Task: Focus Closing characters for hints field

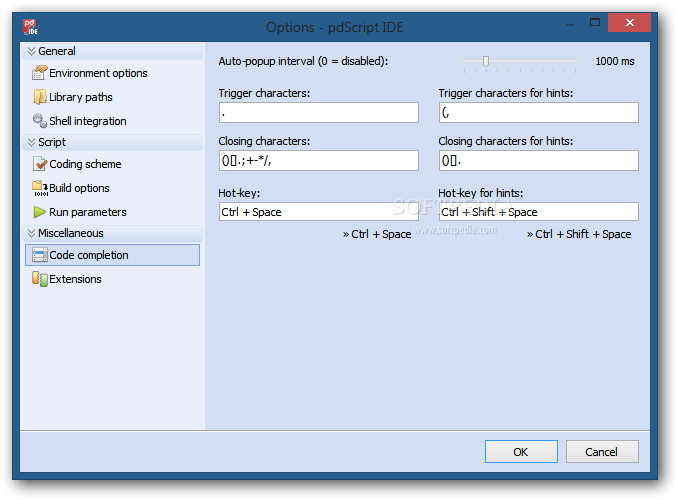Action: click(x=539, y=160)
